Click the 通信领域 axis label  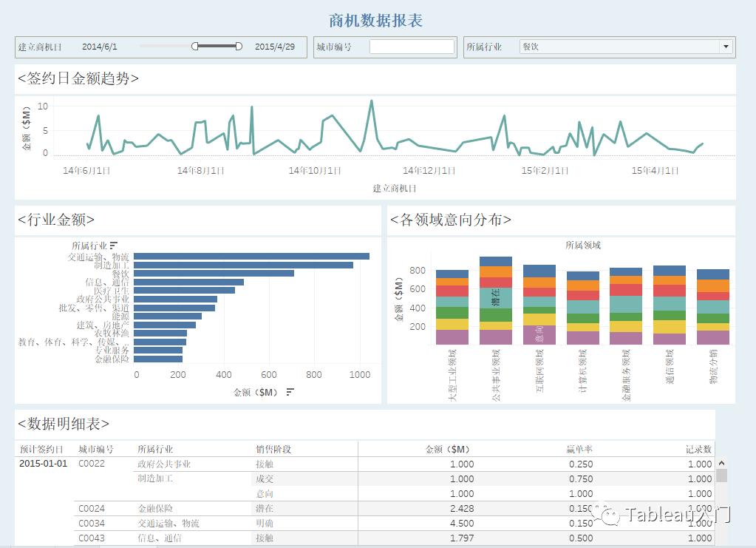point(670,366)
